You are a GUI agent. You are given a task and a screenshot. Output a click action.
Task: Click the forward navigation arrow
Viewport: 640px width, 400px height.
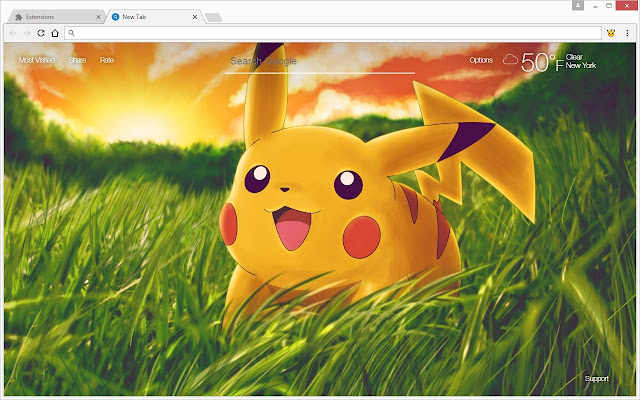(x=27, y=33)
